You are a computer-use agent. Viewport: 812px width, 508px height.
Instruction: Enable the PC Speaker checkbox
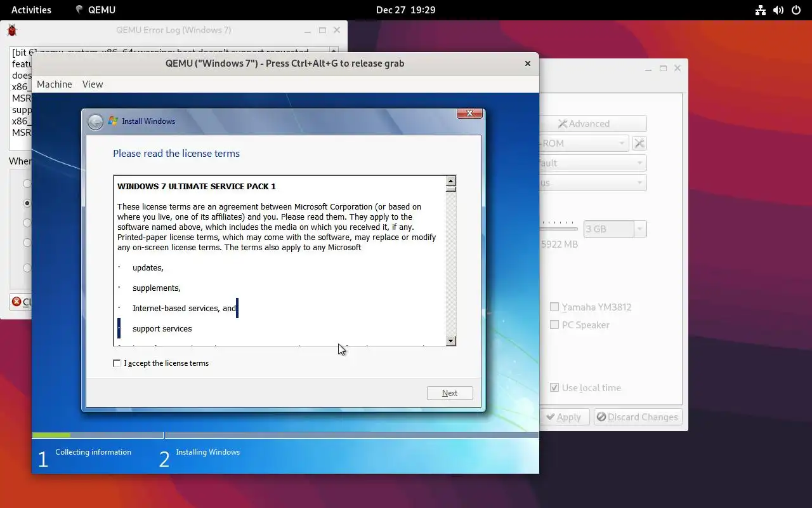[x=554, y=324]
